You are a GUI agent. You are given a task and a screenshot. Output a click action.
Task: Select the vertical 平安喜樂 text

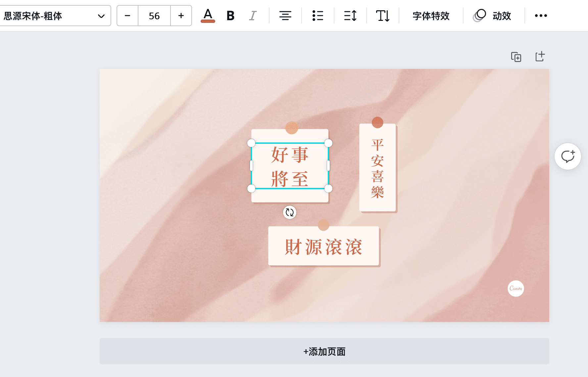(377, 168)
